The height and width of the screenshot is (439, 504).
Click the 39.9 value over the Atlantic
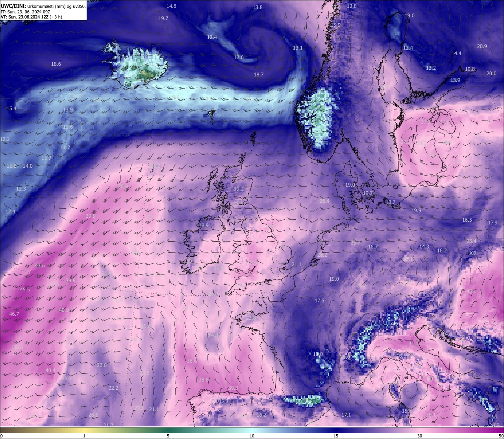pyautogui.click(x=91, y=216)
